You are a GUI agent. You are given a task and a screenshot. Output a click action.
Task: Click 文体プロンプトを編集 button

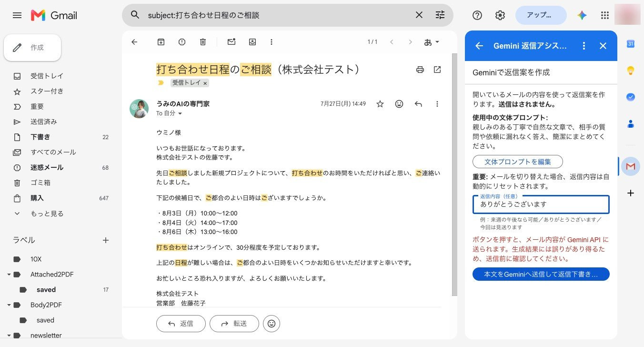click(518, 161)
